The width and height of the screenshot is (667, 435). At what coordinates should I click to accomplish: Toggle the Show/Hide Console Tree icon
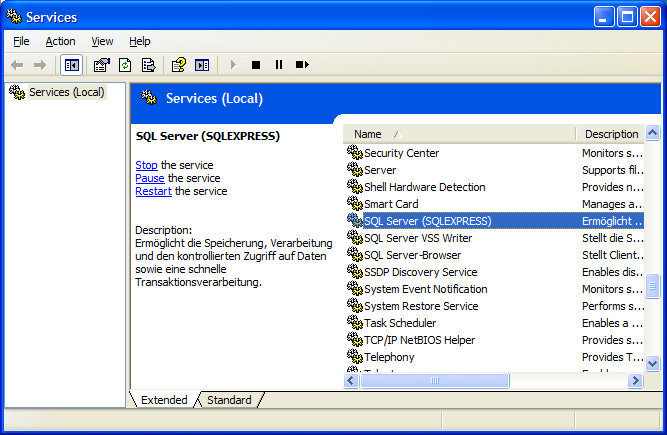click(71, 65)
